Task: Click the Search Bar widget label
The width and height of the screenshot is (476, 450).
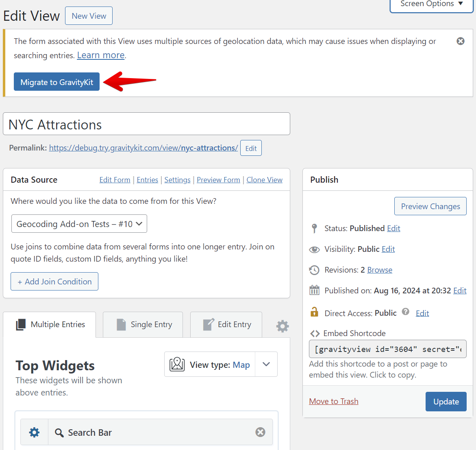Action: pos(90,433)
